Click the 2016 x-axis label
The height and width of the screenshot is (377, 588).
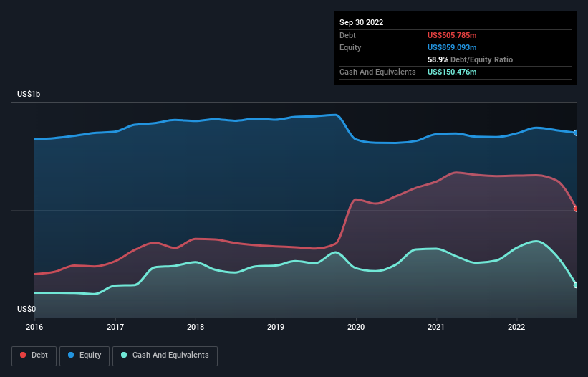(34, 327)
